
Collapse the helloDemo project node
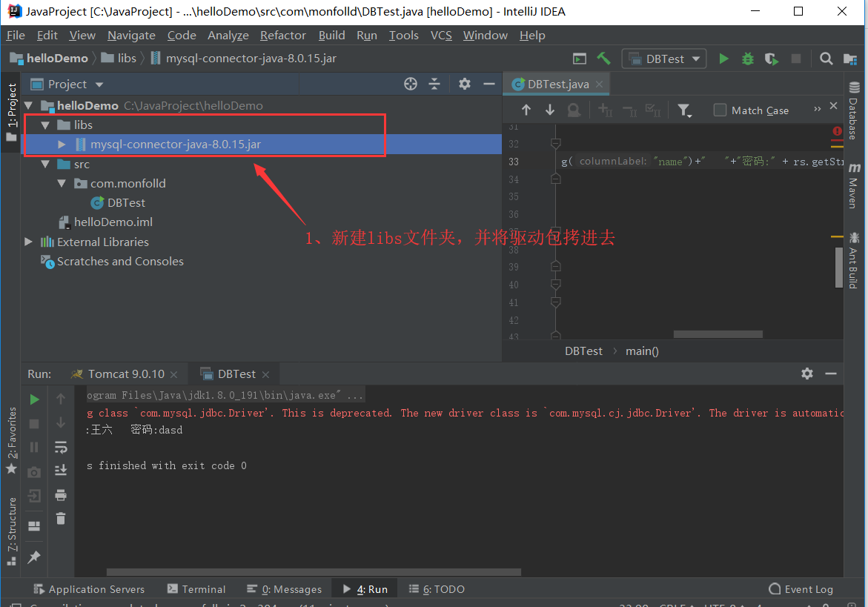click(x=29, y=105)
